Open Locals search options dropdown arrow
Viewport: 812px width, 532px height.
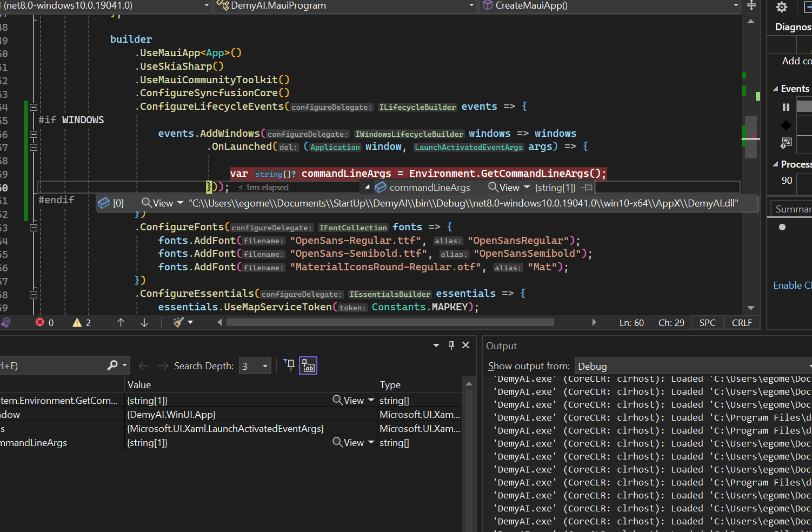(x=125, y=365)
